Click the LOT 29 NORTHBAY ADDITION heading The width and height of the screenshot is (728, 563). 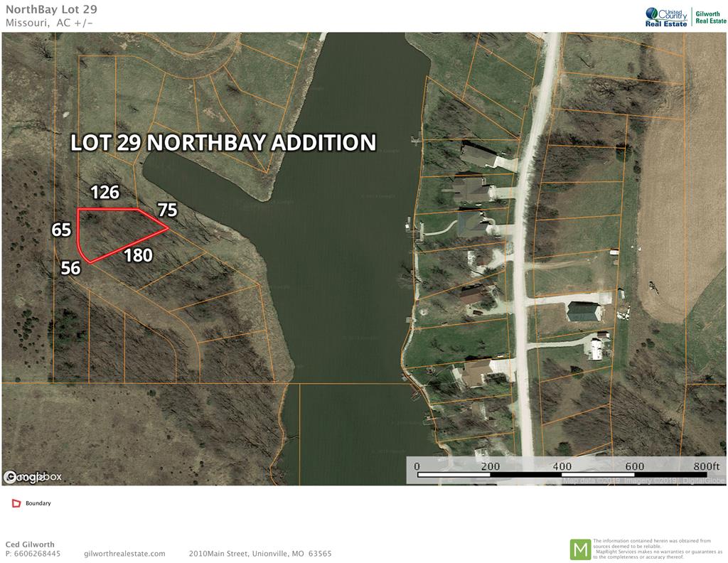click(x=223, y=142)
